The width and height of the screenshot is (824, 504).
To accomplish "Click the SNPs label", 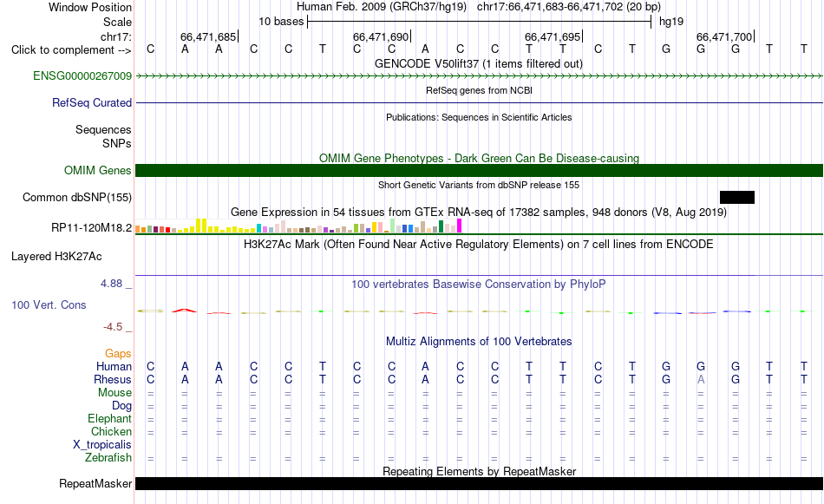I will pos(117,143).
